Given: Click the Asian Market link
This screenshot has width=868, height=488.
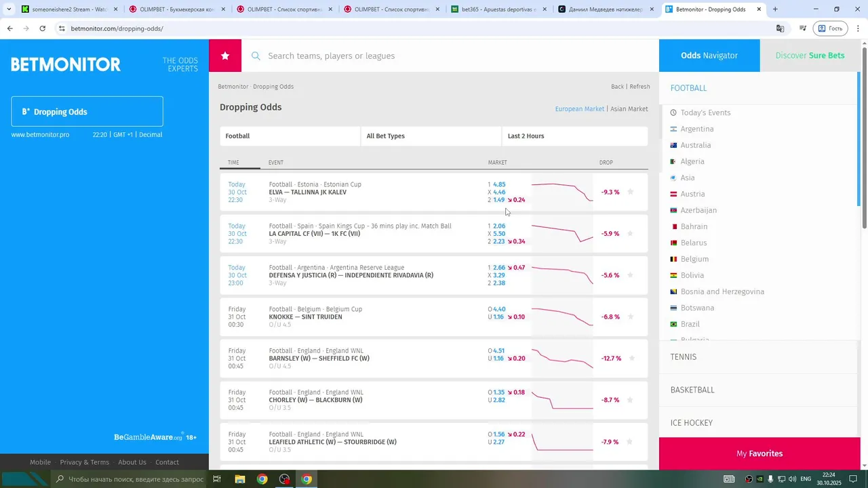Looking at the screenshot, I should [629, 109].
